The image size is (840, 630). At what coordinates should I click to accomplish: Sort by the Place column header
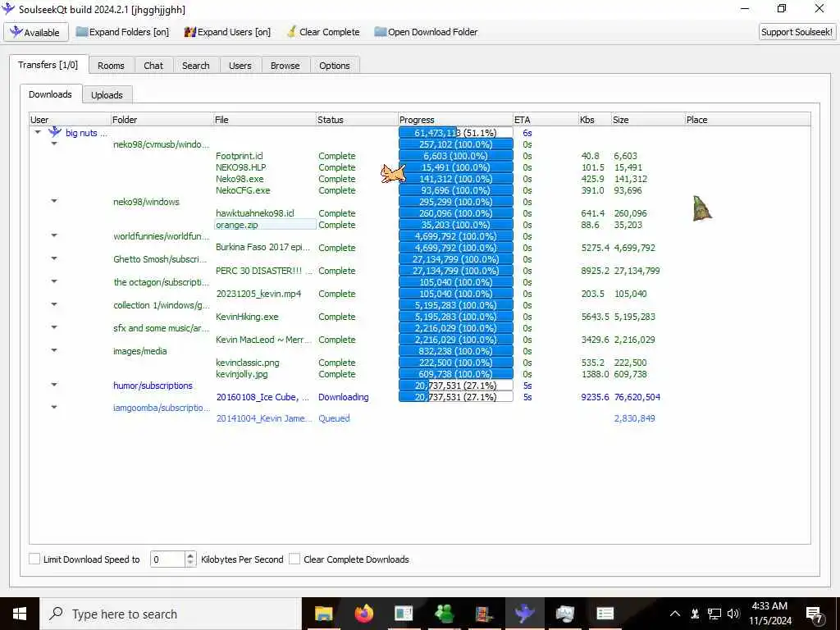pos(748,120)
